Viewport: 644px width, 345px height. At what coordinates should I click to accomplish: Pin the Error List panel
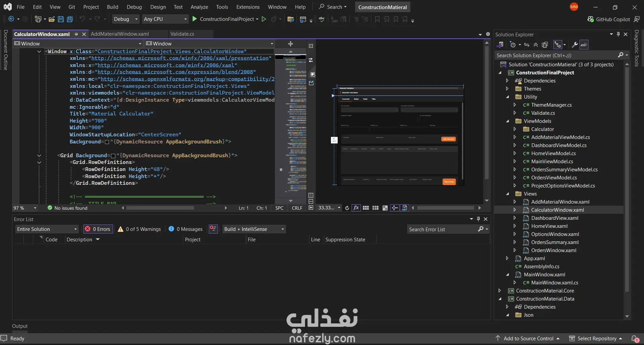(x=479, y=219)
